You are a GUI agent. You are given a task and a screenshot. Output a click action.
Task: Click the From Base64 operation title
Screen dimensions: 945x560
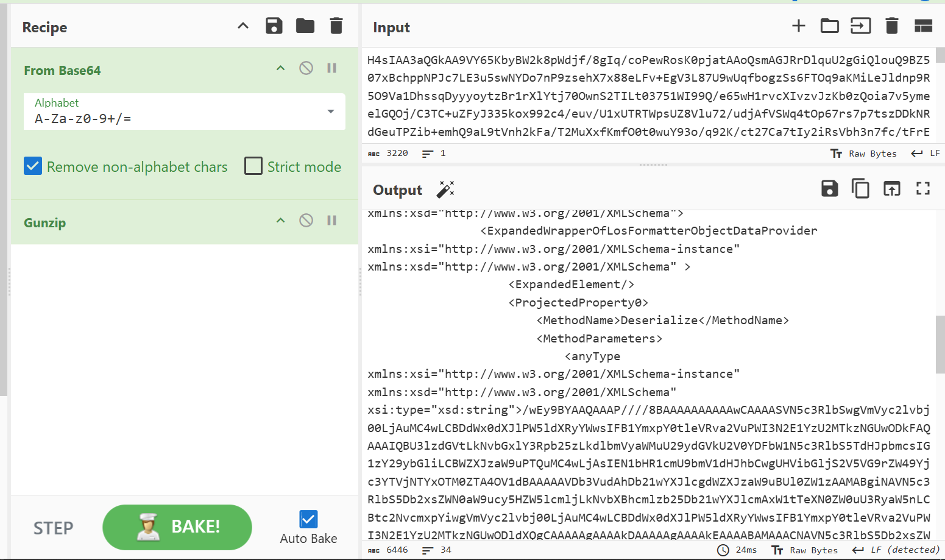pyautogui.click(x=62, y=71)
